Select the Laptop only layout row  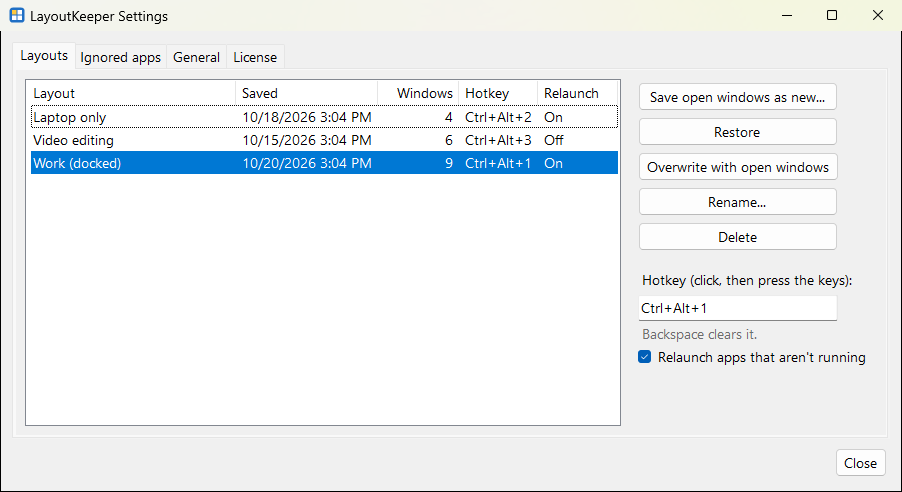324,117
